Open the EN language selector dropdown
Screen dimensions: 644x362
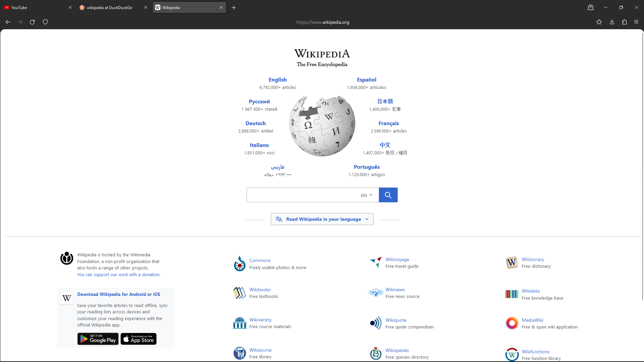366,195
